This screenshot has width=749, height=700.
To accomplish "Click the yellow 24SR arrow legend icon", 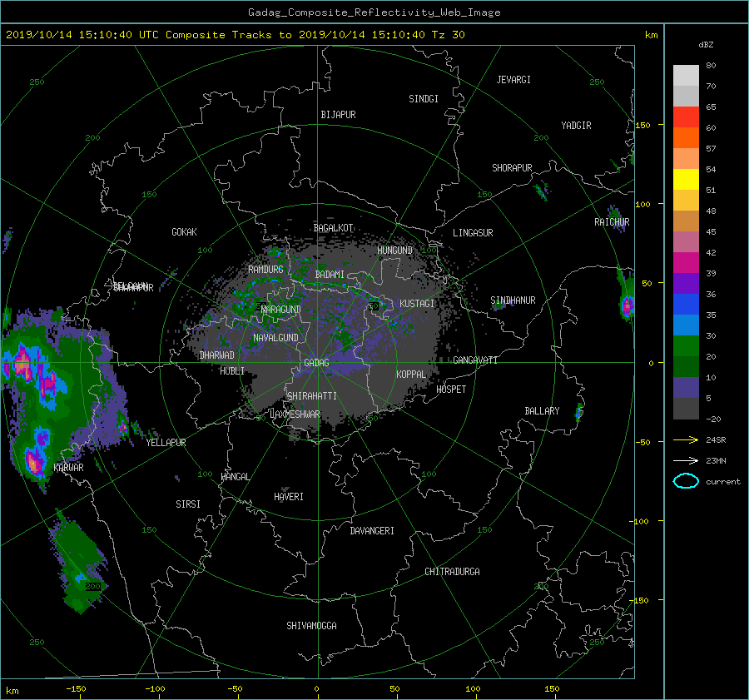I will [686, 439].
